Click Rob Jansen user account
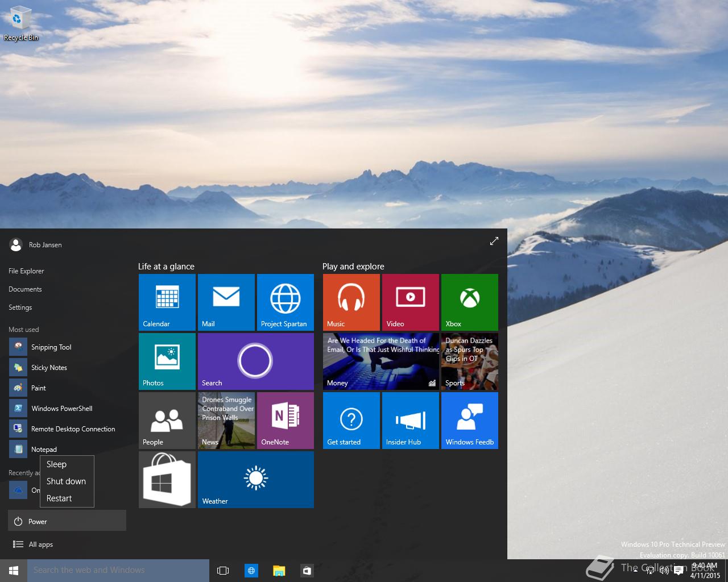The width and height of the screenshot is (728, 582). (x=36, y=245)
